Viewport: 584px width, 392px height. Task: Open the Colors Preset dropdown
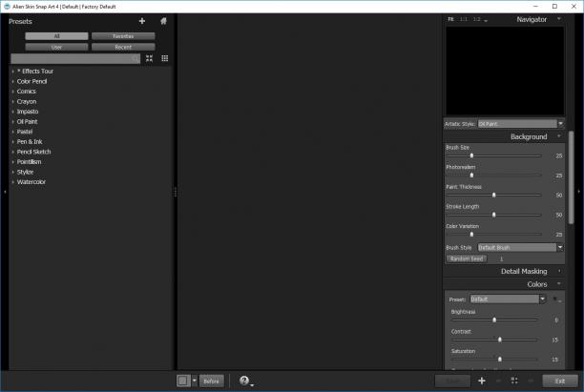click(x=508, y=299)
